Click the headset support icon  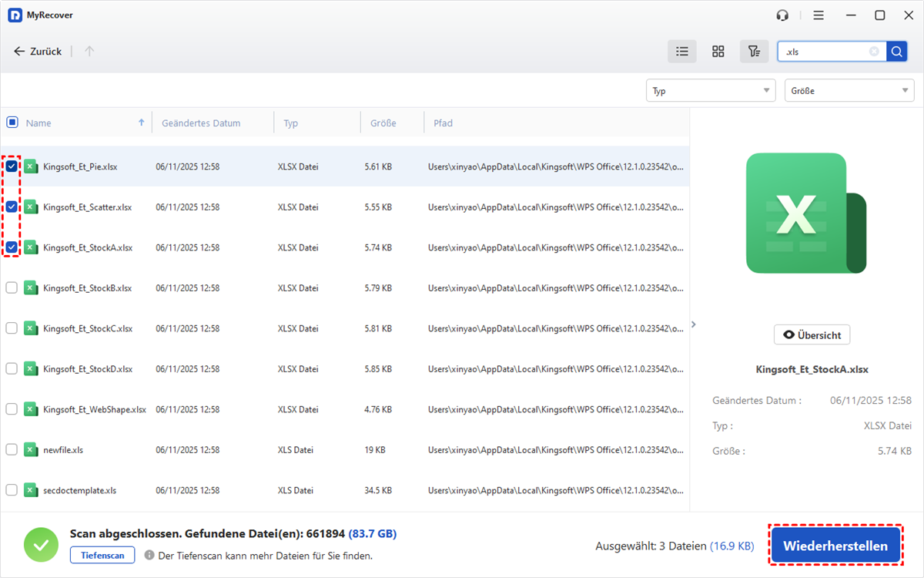[782, 15]
